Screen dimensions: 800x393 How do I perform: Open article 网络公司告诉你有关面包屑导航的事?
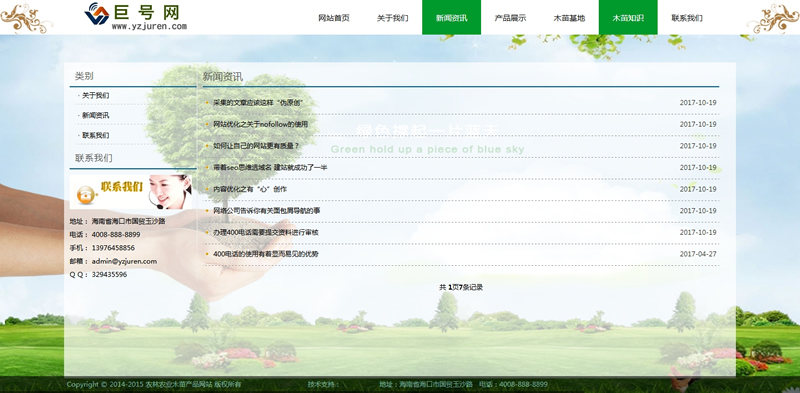tap(267, 210)
